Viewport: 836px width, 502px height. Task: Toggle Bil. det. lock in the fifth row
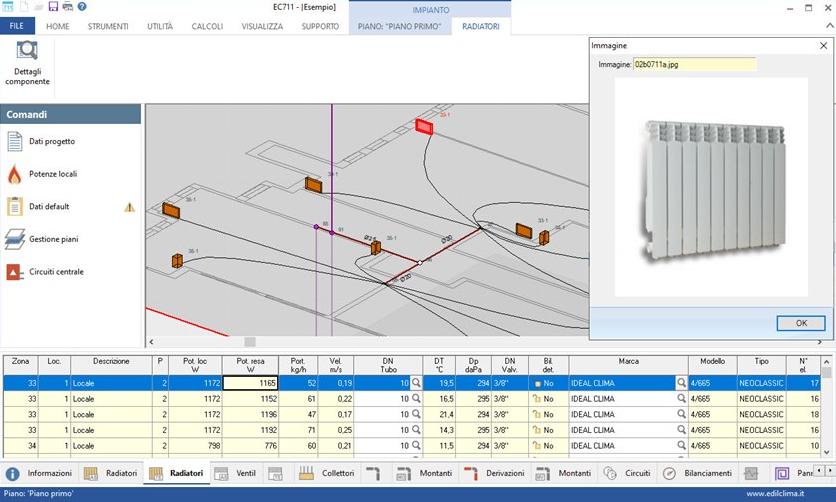click(537, 445)
